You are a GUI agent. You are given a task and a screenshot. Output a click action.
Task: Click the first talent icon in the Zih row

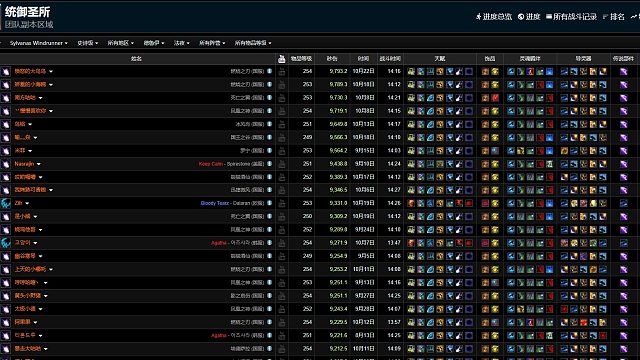tap(411, 203)
